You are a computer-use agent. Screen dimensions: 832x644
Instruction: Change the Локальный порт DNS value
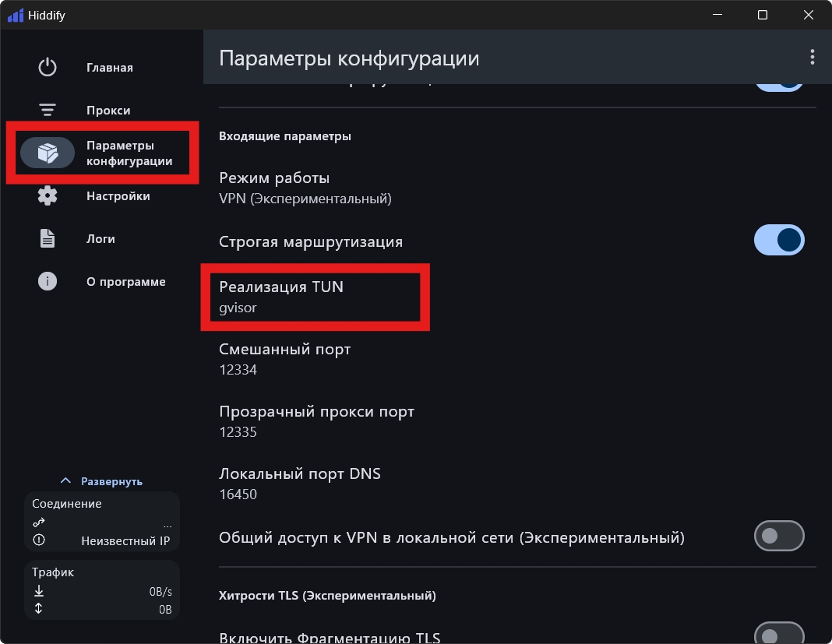299,484
